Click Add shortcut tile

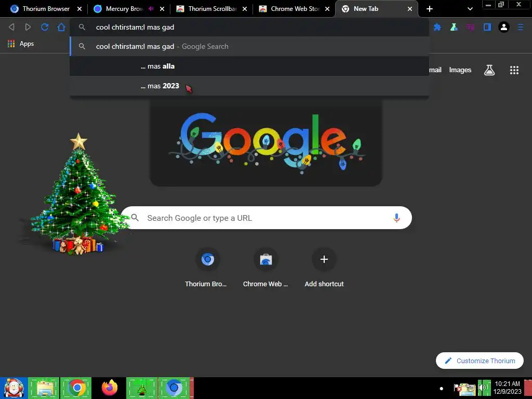pos(324,268)
